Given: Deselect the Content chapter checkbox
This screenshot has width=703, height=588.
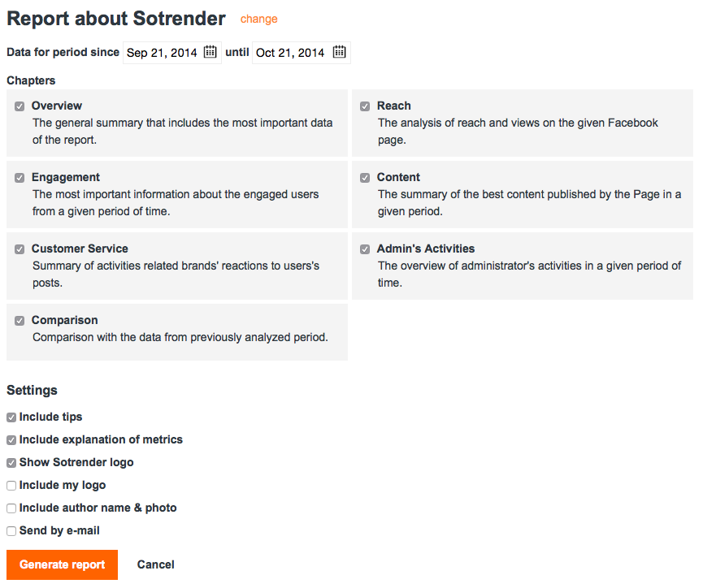Looking at the screenshot, I should 365,178.
